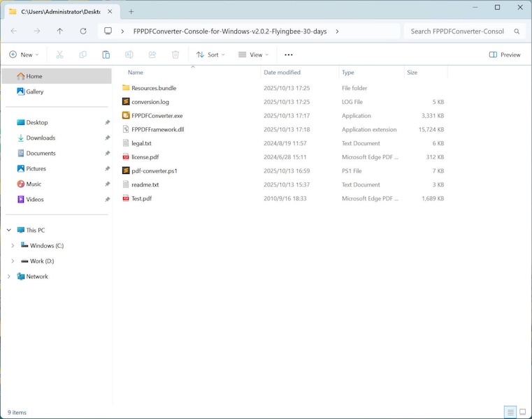Switch to details view layout button

[510, 412]
